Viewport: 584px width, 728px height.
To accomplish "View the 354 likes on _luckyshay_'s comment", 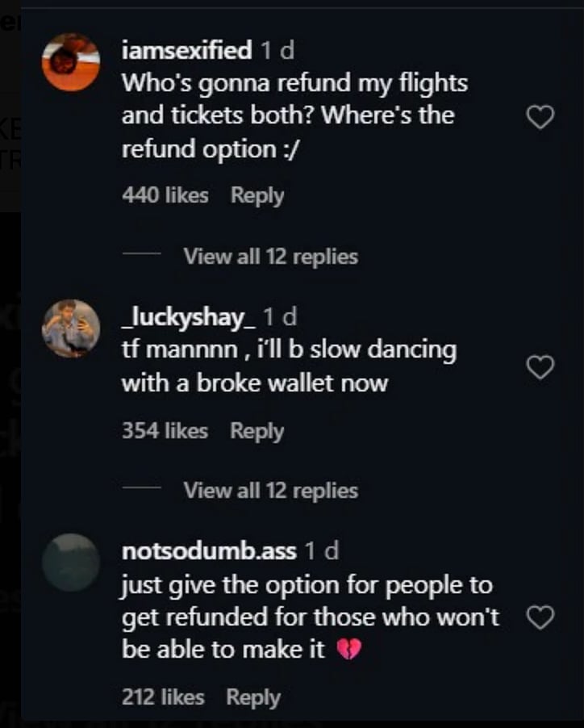I will pos(164,430).
